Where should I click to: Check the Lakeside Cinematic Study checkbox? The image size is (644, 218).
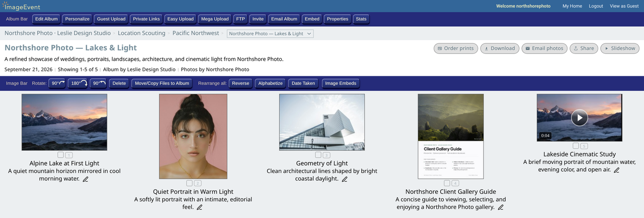tap(576, 146)
